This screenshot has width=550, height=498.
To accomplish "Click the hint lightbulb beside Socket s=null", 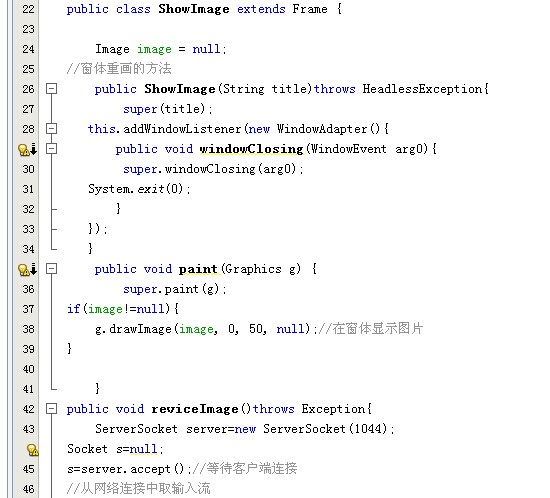I will [33, 450].
